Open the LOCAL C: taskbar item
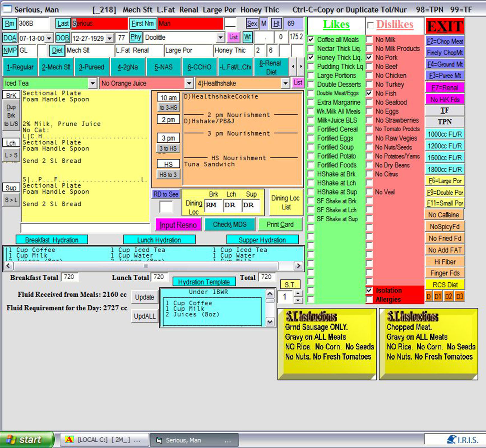Image resolution: width=486 pixels, height=448 pixels. click(x=104, y=440)
